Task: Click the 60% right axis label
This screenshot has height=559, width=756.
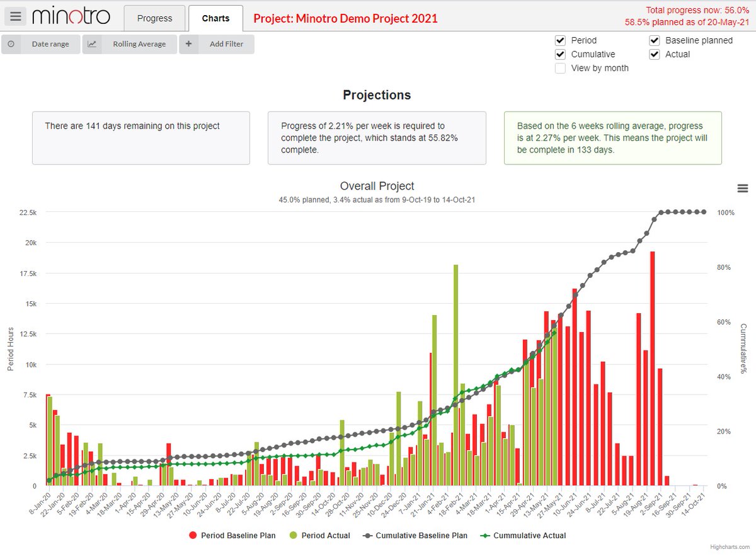Action: [x=724, y=322]
